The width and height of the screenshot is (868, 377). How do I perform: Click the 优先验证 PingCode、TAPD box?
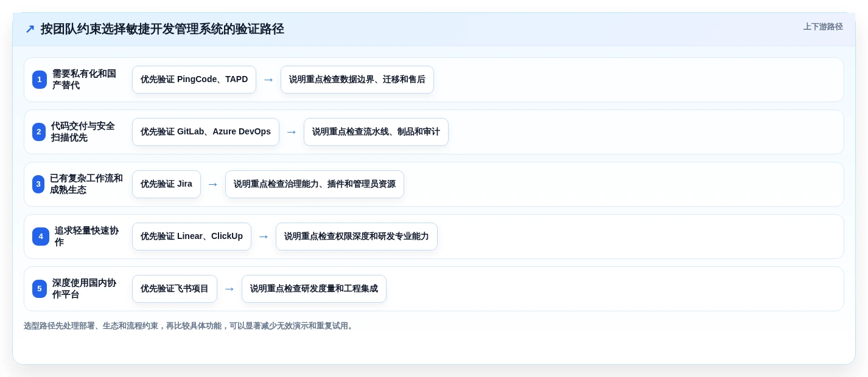click(x=194, y=80)
